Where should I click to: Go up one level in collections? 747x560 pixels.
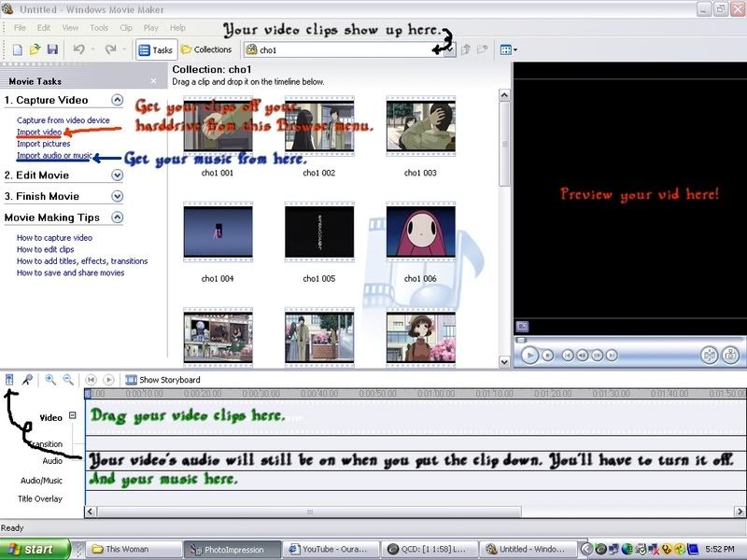click(x=466, y=49)
